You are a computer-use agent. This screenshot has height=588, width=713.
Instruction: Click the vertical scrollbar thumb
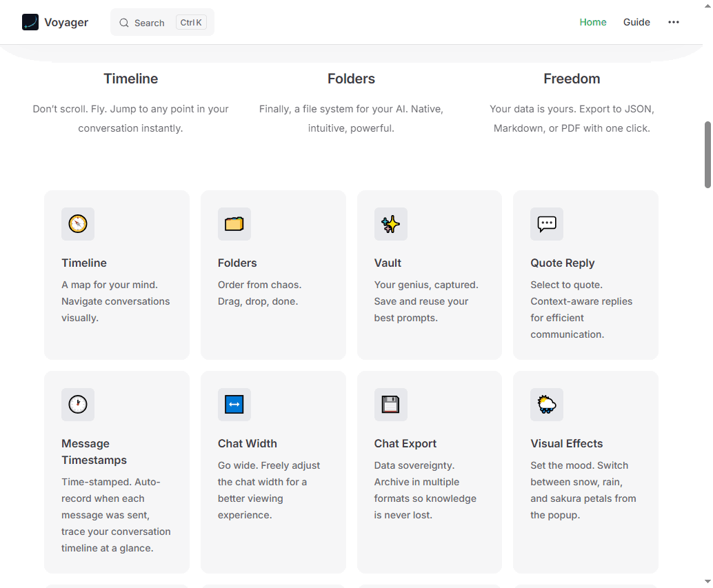707,154
